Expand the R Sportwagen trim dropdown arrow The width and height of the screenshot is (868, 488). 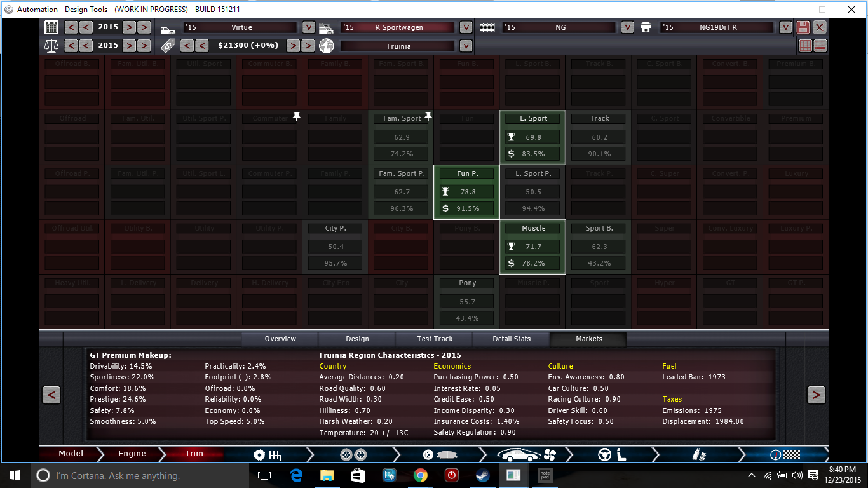point(466,27)
